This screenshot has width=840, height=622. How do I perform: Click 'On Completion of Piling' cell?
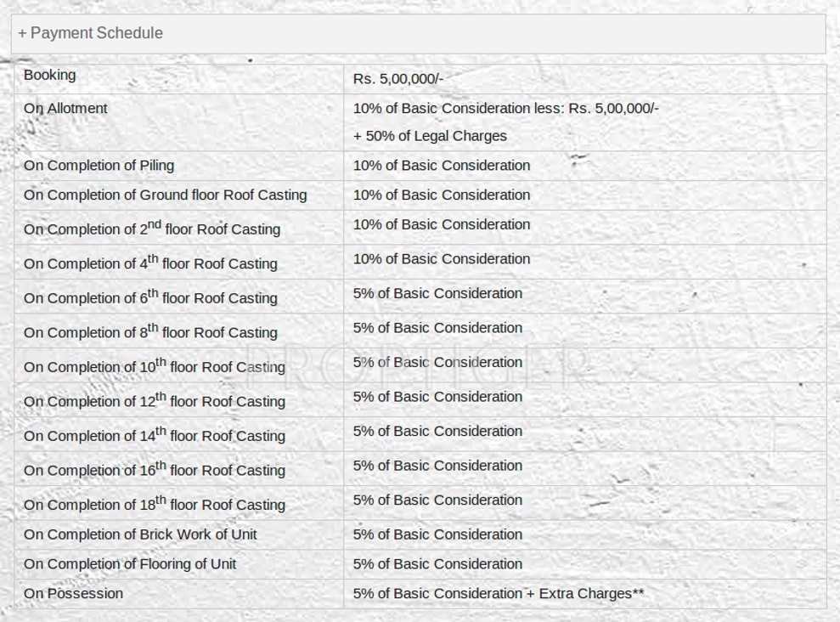coord(99,166)
